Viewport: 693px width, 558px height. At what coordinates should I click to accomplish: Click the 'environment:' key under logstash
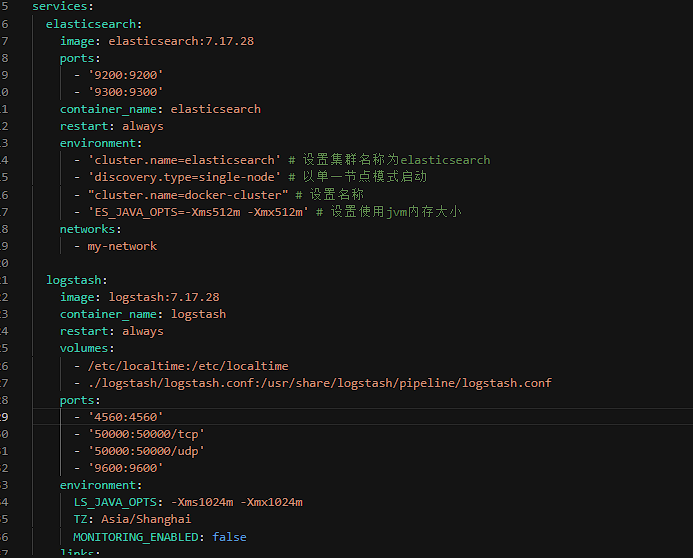click(x=101, y=485)
